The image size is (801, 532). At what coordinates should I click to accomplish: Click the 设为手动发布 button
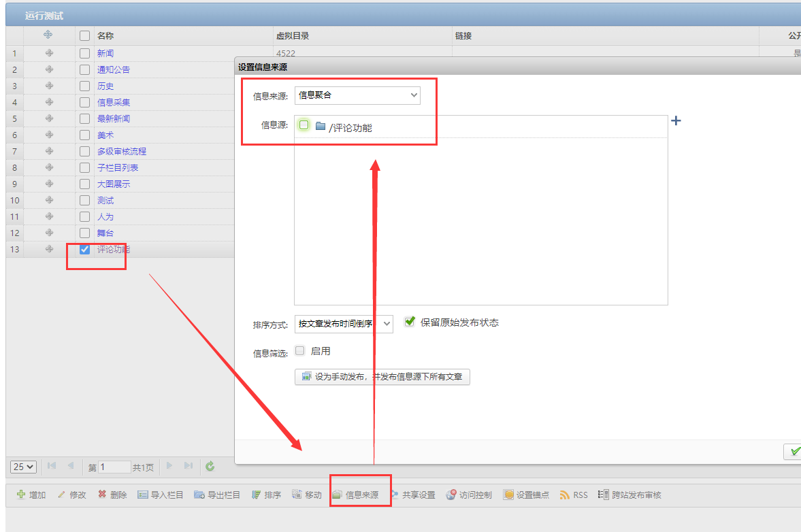[x=382, y=377]
